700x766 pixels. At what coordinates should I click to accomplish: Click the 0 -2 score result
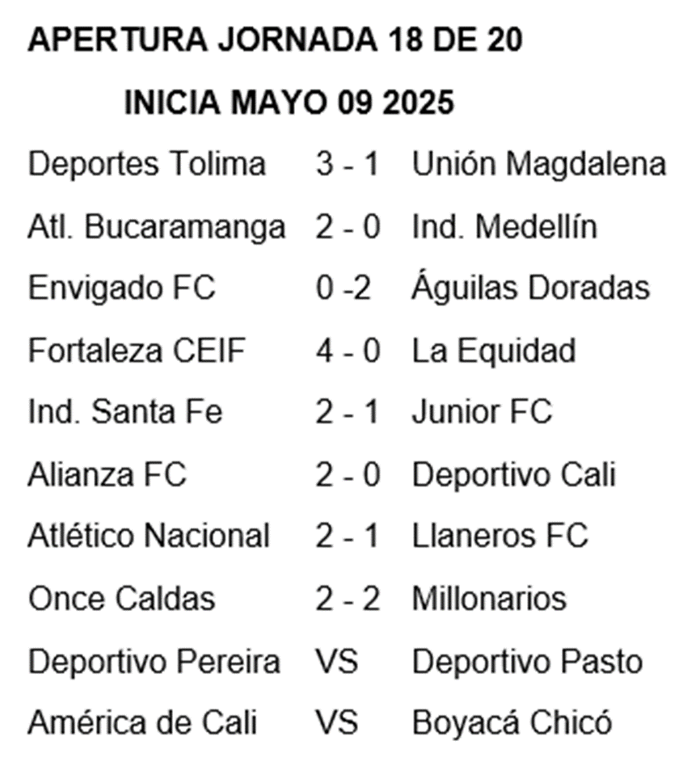point(344,288)
